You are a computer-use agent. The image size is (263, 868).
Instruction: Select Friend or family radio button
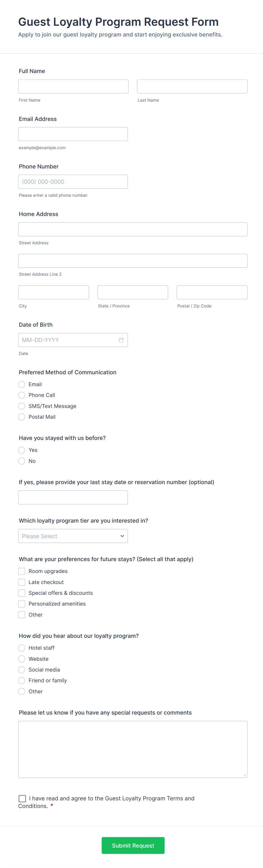click(x=22, y=680)
